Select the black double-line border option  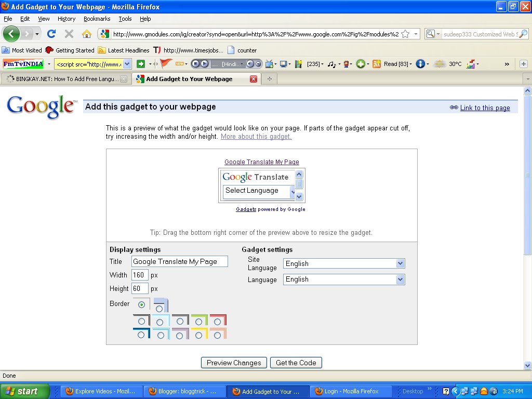click(x=141, y=321)
